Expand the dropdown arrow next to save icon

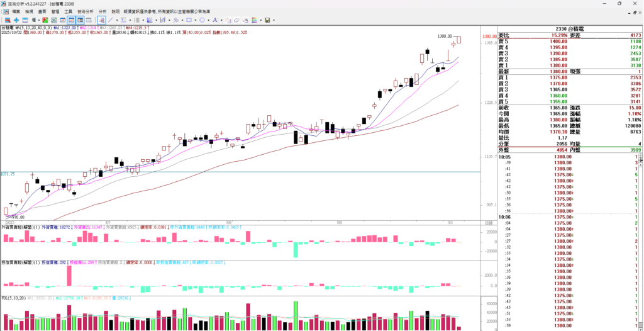tap(274, 20)
